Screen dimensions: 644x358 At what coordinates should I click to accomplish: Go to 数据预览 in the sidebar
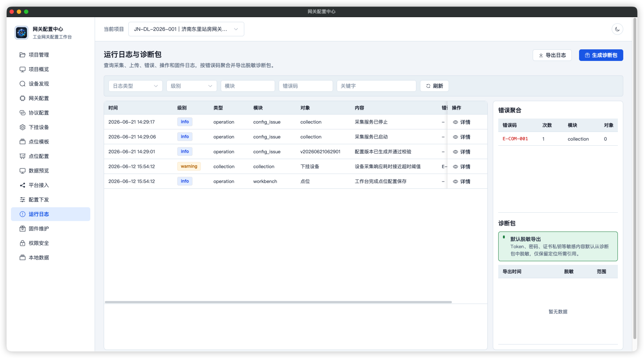tap(51, 171)
